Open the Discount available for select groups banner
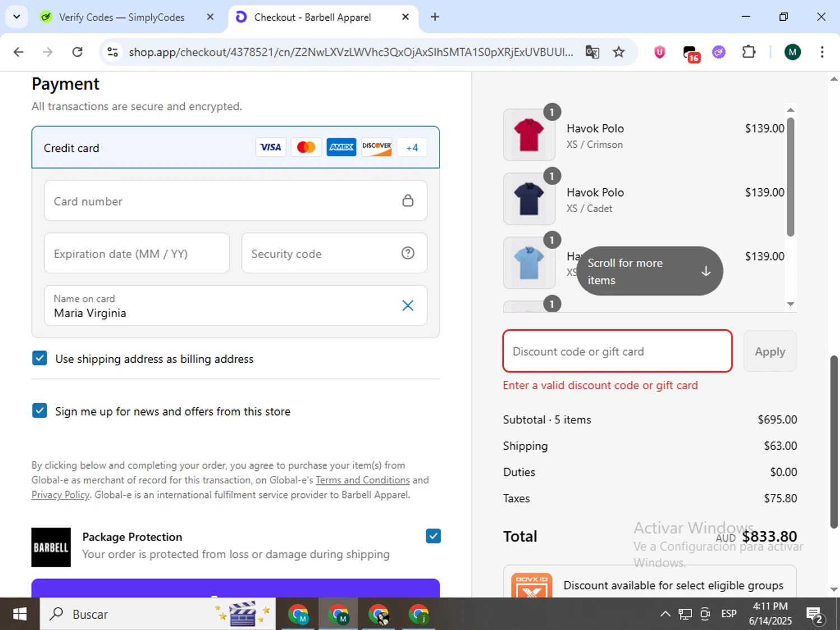Image resolution: width=840 pixels, height=630 pixels. (650, 581)
